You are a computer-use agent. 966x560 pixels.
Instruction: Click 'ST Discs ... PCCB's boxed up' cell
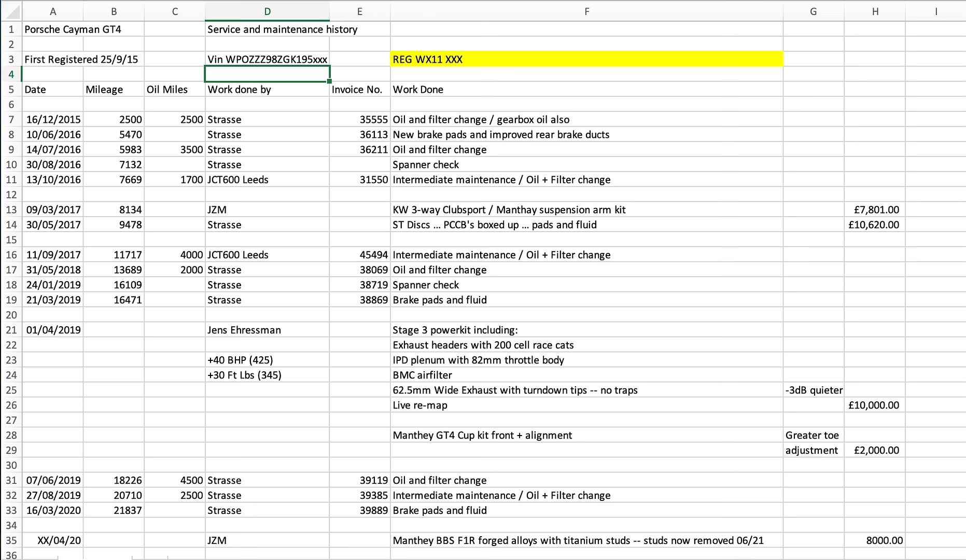click(586, 225)
